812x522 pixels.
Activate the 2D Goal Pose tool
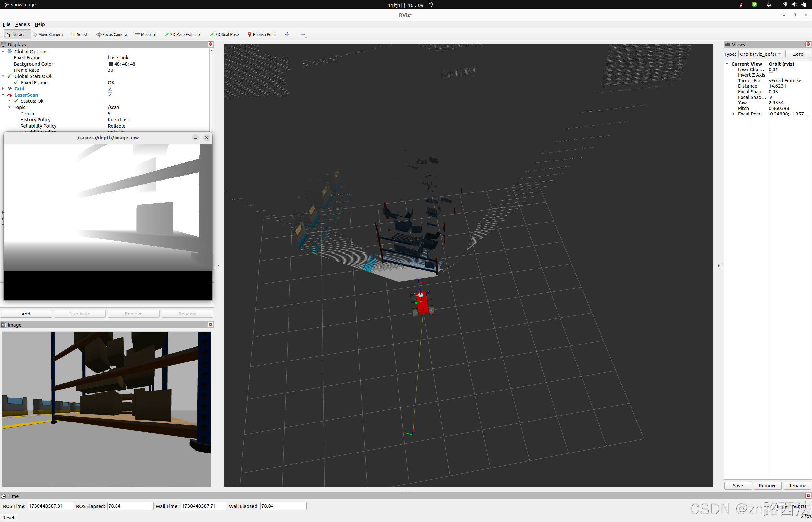(x=224, y=34)
